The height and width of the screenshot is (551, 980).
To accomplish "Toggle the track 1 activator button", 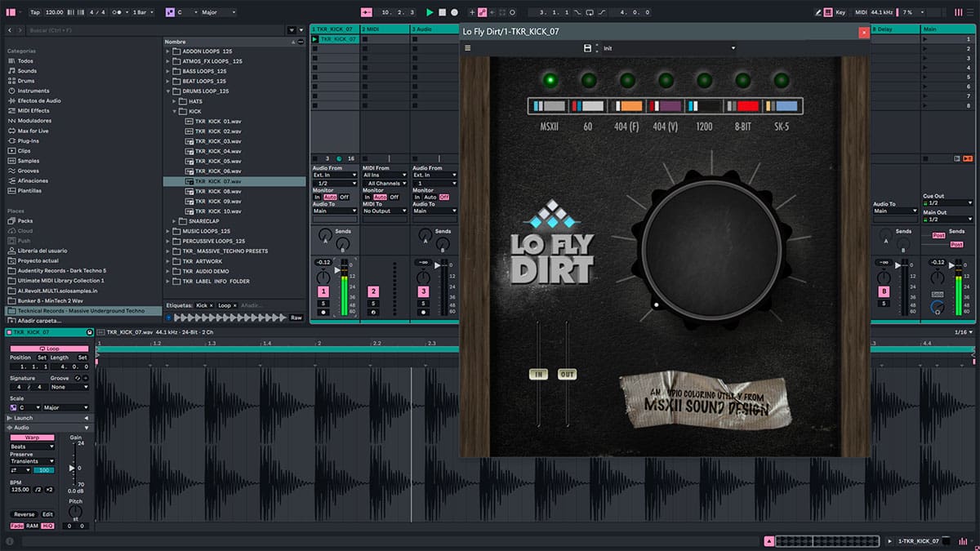I will tap(323, 291).
